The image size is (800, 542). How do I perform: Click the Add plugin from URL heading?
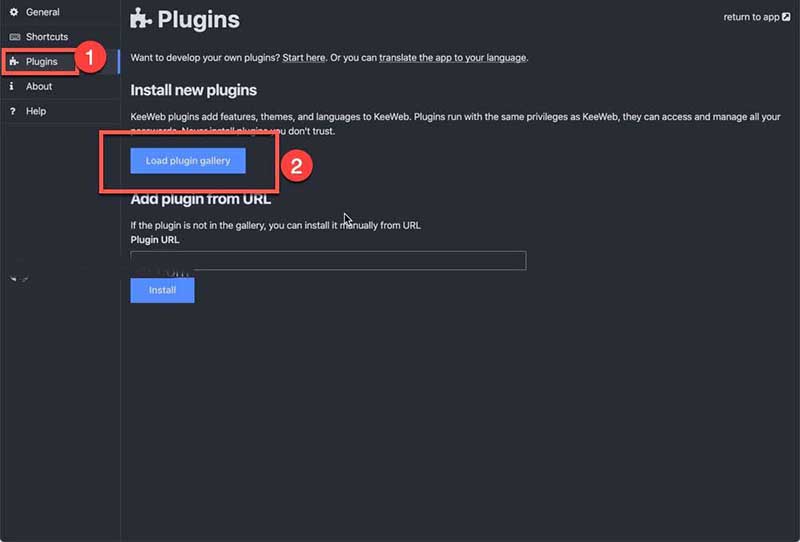201,199
